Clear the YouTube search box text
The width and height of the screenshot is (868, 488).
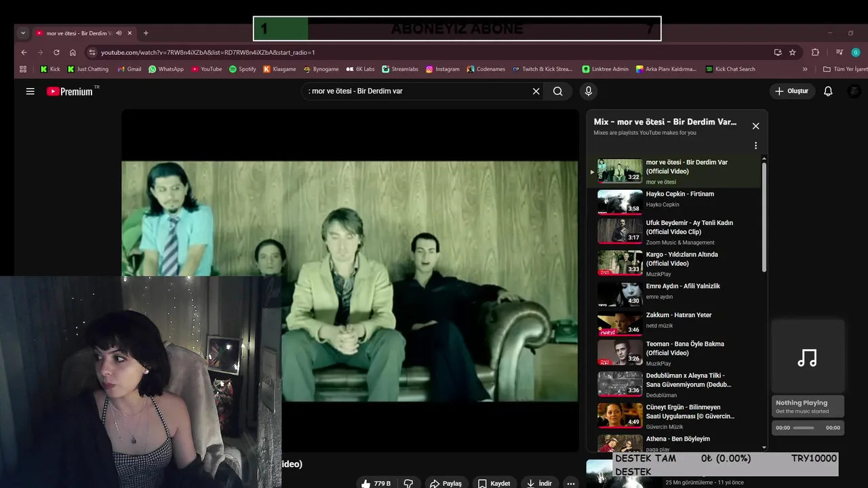536,91
